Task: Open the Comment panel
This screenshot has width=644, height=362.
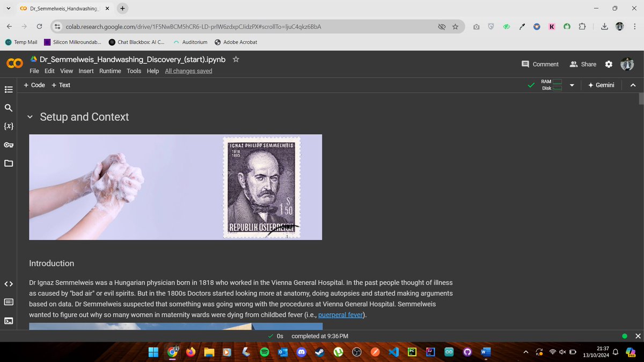Action: coord(540,64)
